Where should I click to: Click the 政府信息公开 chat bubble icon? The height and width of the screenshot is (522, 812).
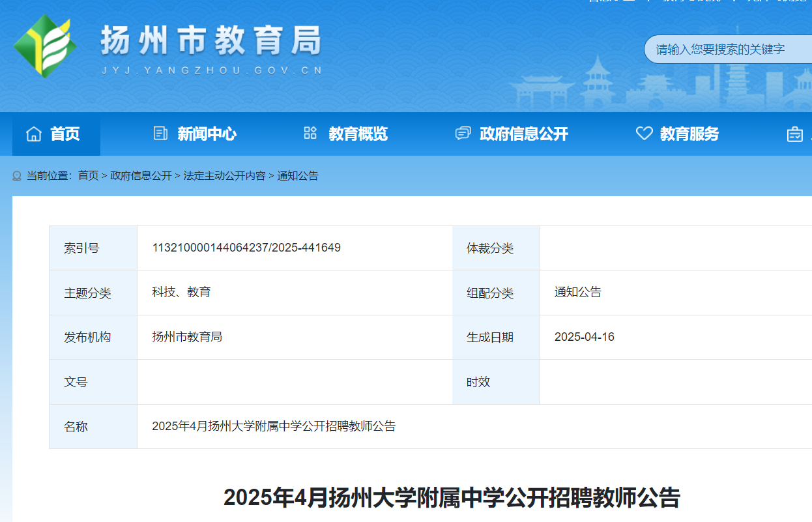click(x=463, y=134)
